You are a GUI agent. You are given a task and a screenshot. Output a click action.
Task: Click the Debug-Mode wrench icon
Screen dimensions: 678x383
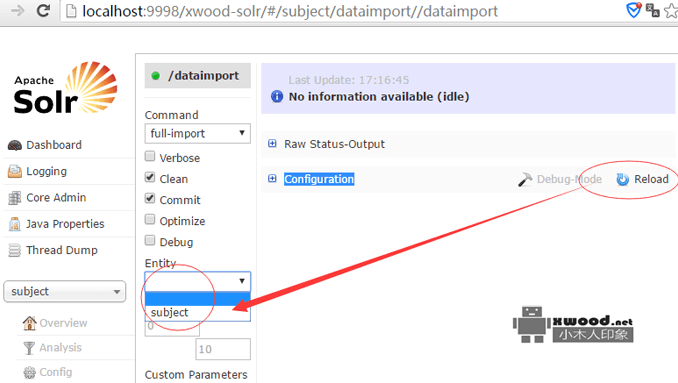point(525,179)
